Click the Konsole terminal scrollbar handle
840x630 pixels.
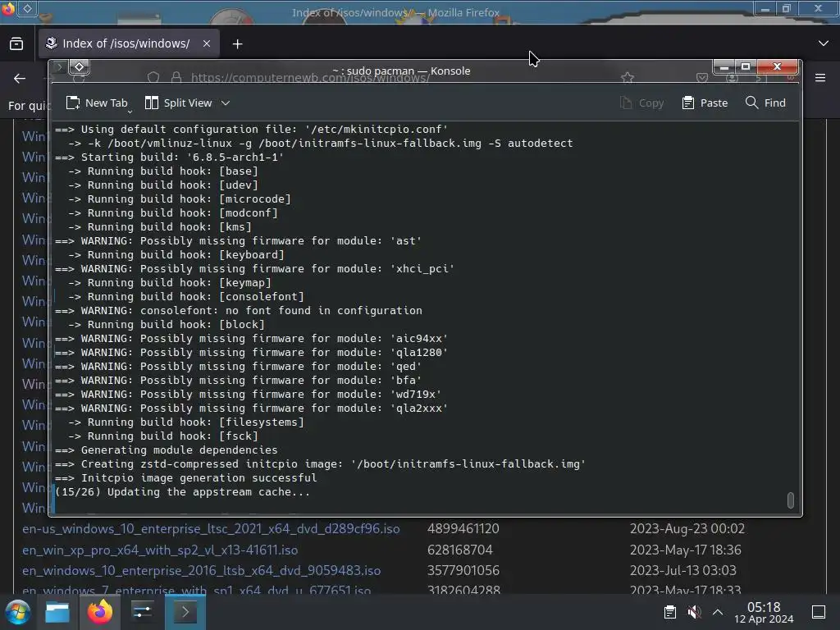[x=790, y=500]
